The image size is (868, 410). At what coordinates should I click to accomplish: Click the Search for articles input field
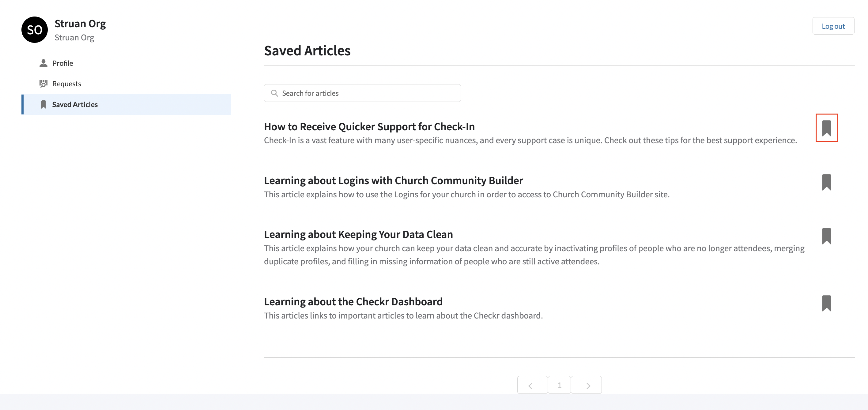pyautogui.click(x=362, y=93)
